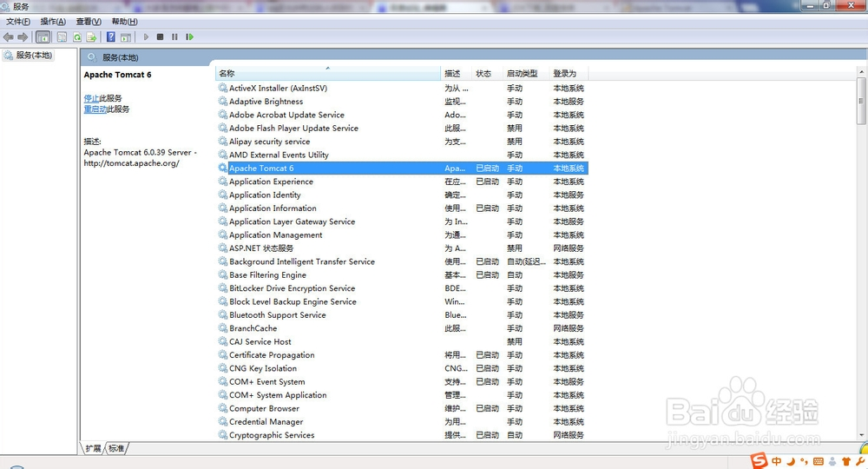Click the Sogou skin T-shirt icon
Viewport: 868px width, 469px height.
pyautogui.click(x=845, y=461)
